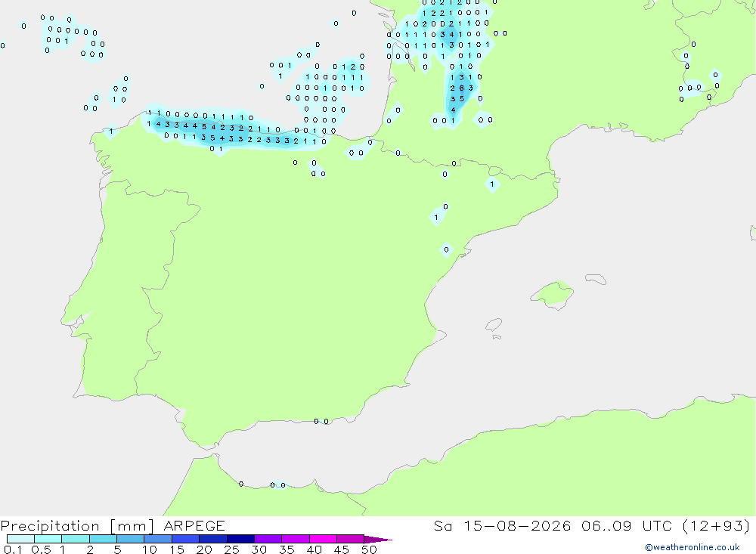The height and width of the screenshot is (554, 756).
Task: Pick the blue swatch between 10 and 15
Action: tap(158, 539)
